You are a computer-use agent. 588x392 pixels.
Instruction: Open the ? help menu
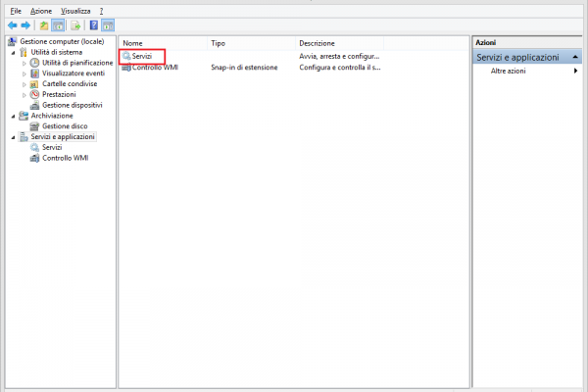coord(101,11)
